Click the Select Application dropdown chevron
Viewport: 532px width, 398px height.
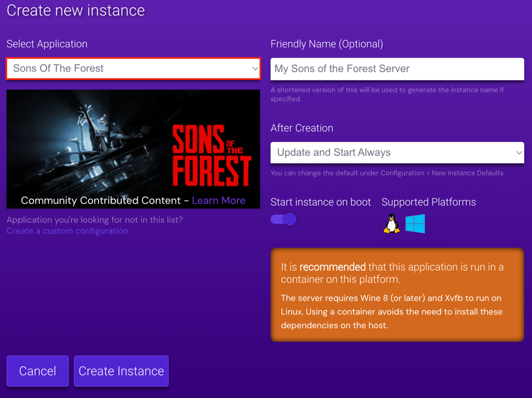254,68
